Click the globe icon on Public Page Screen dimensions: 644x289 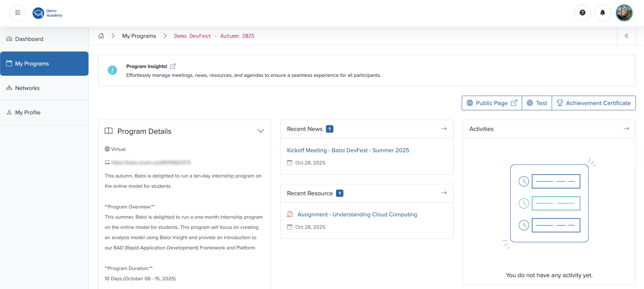coord(470,103)
